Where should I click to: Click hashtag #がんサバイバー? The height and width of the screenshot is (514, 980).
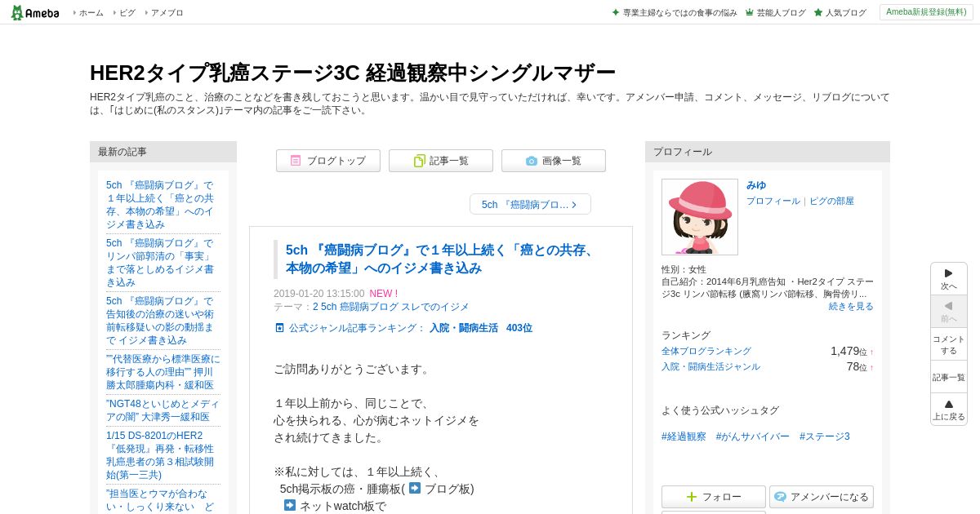click(x=753, y=436)
